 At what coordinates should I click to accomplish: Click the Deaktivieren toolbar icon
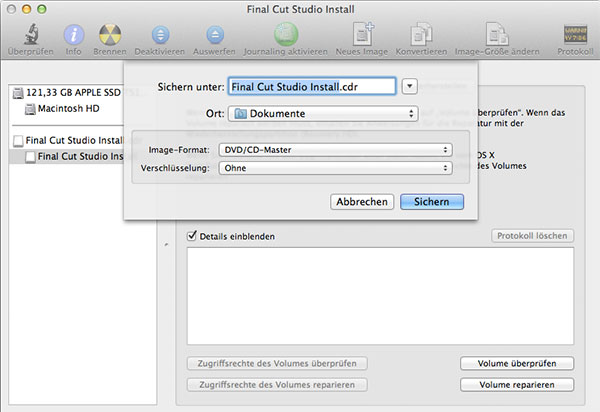pos(160,34)
